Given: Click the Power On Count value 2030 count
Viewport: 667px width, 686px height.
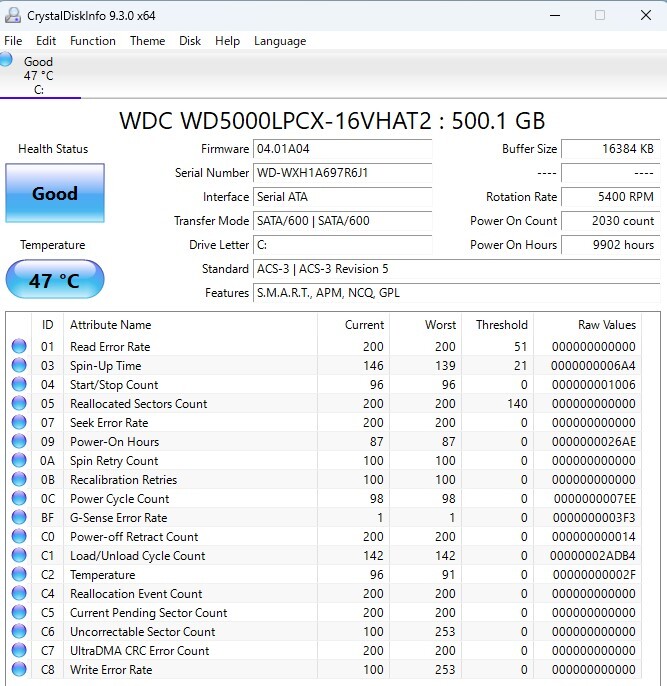Looking at the screenshot, I should click(611, 220).
